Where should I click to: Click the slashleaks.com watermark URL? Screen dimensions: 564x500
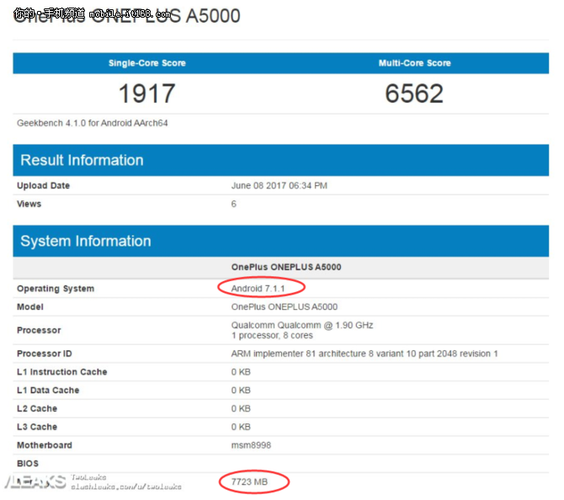click(x=126, y=487)
